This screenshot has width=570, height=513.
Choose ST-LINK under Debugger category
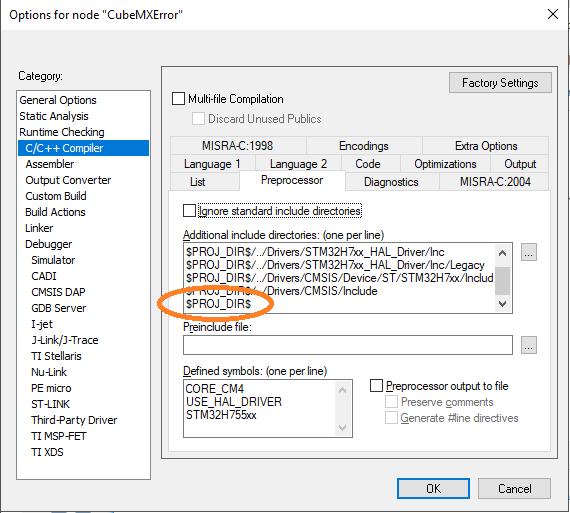(51, 404)
